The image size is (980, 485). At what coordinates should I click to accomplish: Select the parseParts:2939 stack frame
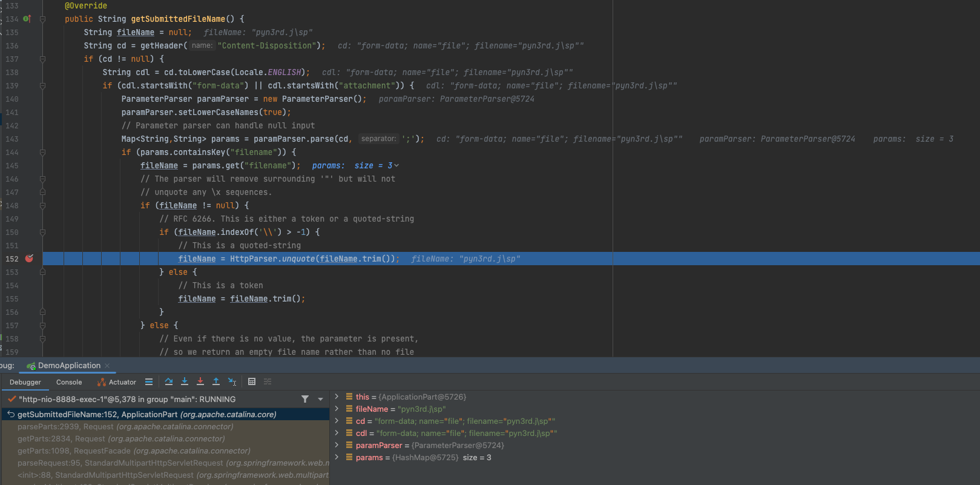click(165, 426)
